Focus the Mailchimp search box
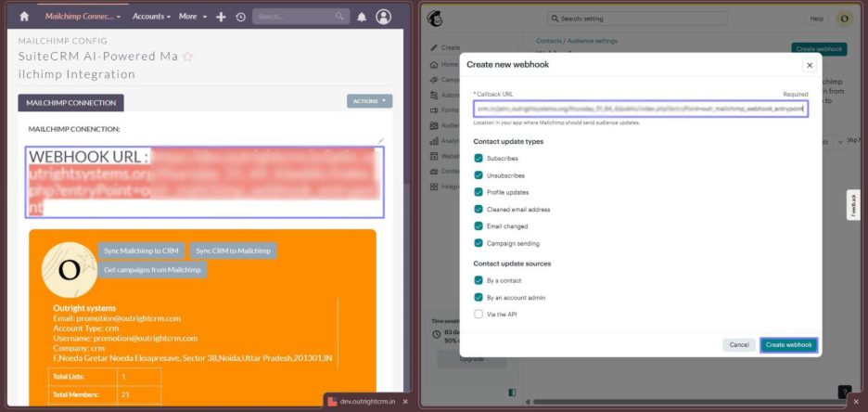This screenshot has height=412, width=868. (637, 19)
